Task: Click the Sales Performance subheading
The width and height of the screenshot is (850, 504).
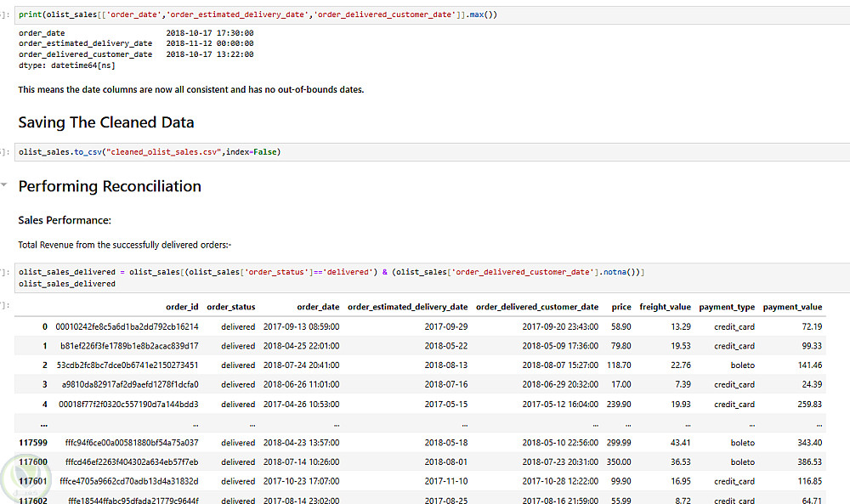Action: click(x=65, y=220)
